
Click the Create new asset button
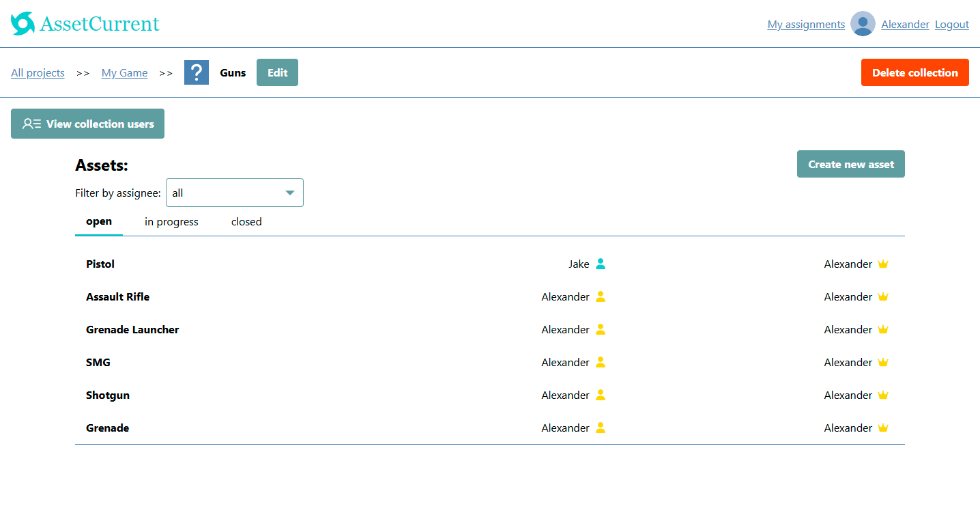851,164
